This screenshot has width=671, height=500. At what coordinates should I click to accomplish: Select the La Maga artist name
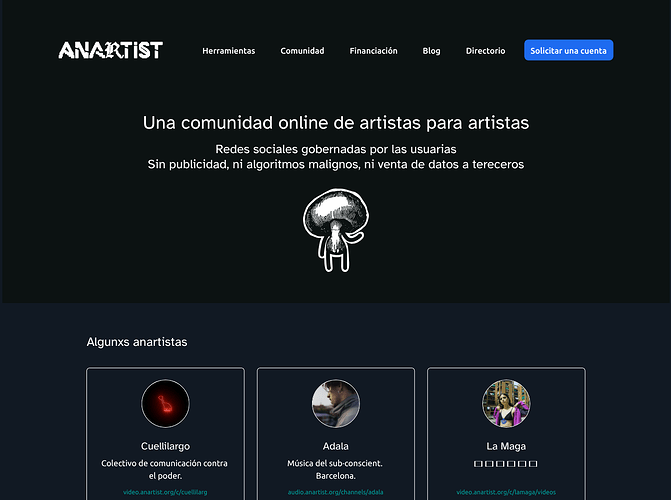coord(506,446)
